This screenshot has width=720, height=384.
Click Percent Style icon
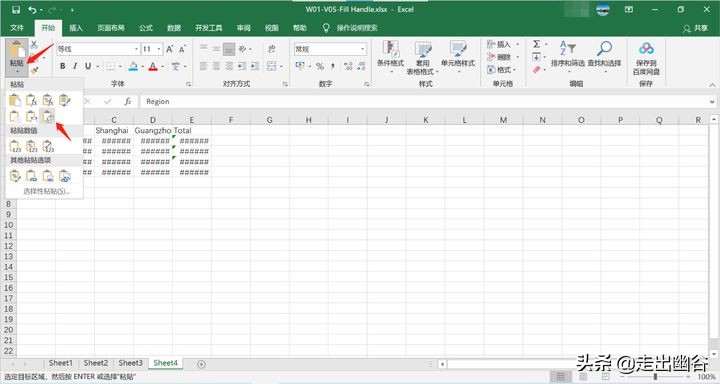[x=320, y=66]
